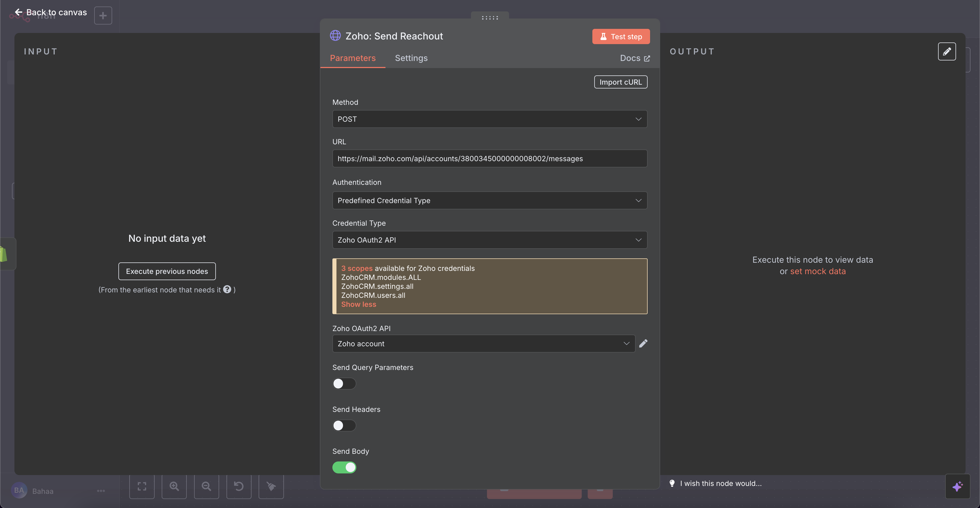Enable Send Query Parameters toggle
This screenshot has width=980, height=508.
(344, 384)
